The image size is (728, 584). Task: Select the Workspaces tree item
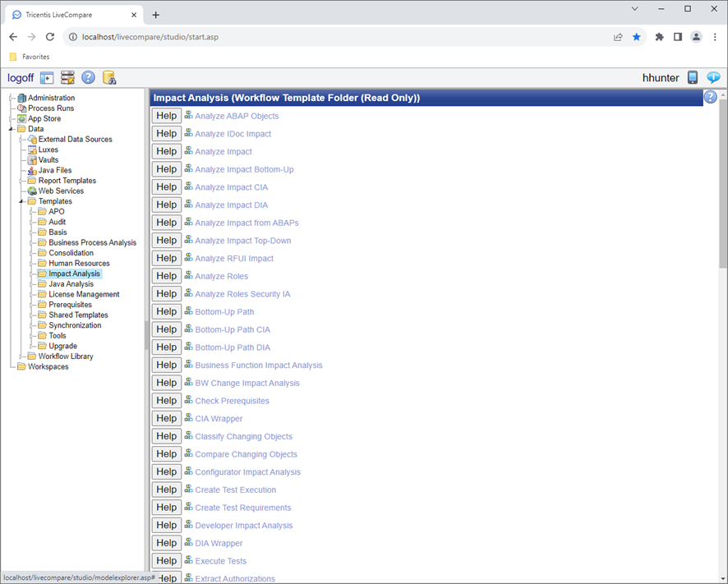tap(48, 366)
